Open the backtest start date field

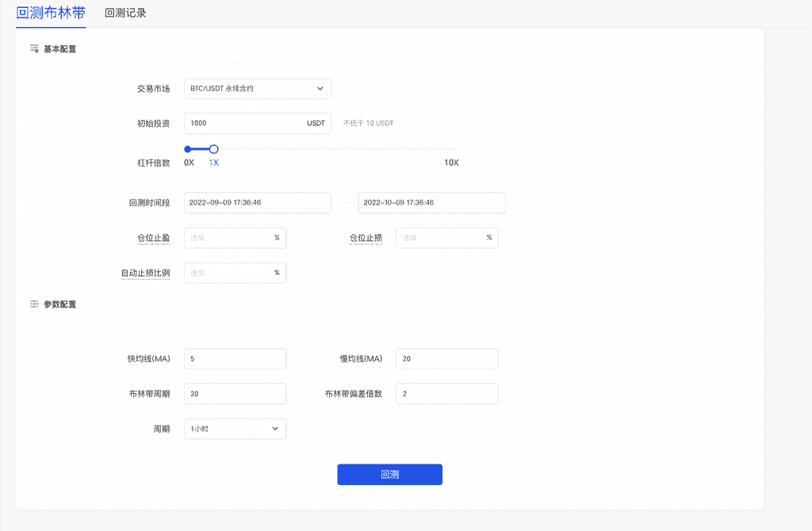point(257,203)
